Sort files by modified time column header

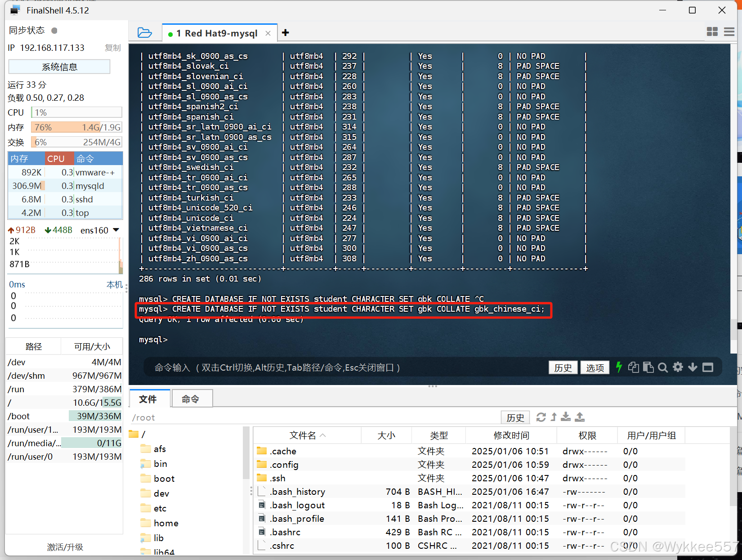(x=511, y=435)
